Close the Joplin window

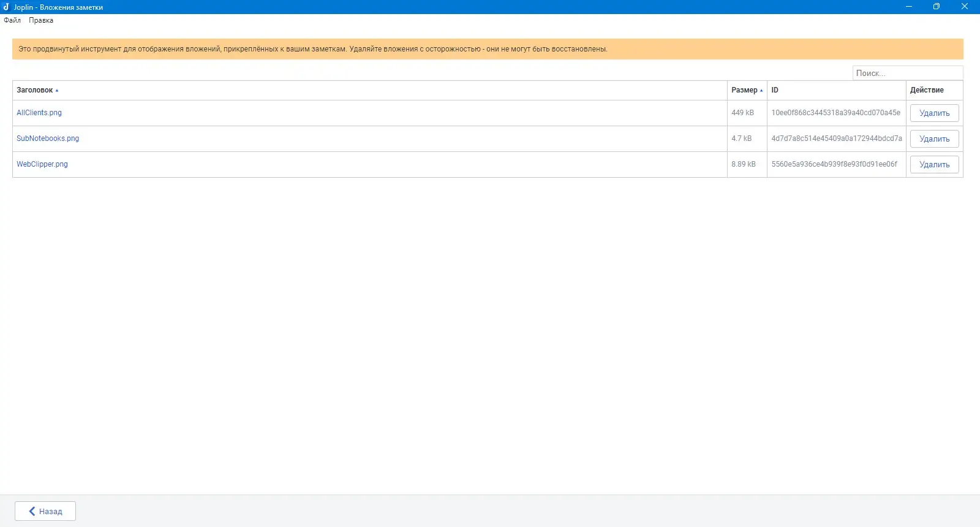click(965, 7)
